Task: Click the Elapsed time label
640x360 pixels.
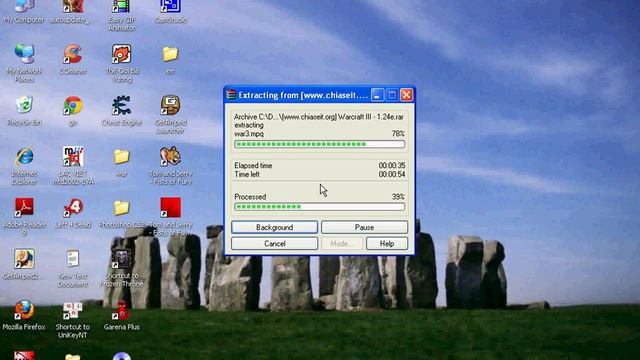Action: pyautogui.click(x=253, y=166)
